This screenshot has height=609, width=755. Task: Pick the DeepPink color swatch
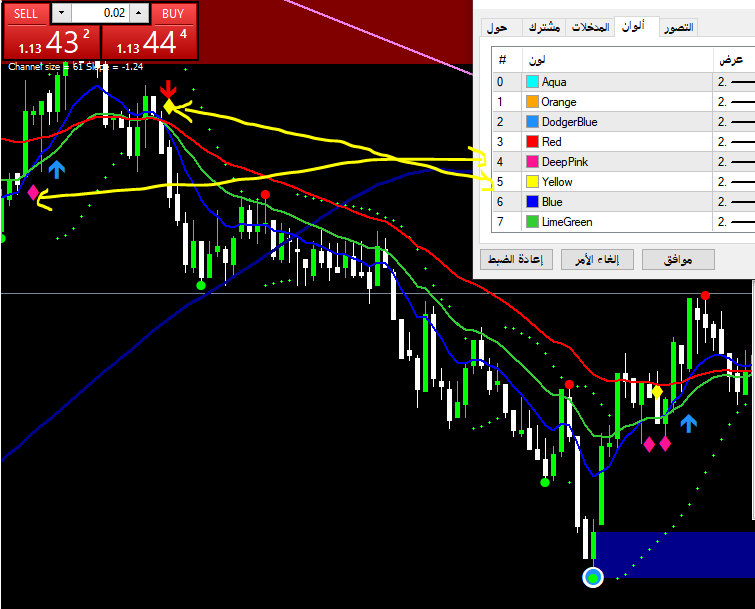pyautogui.click(x=532, y=162)
